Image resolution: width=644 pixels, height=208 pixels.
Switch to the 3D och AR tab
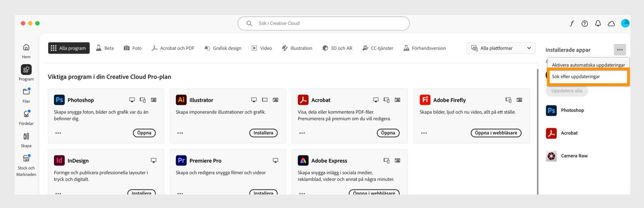pos(337,48)
